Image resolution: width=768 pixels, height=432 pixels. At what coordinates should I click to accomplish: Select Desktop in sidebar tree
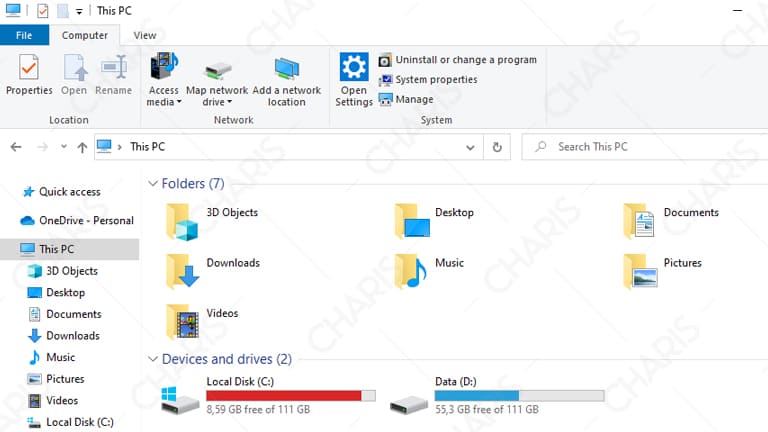point(56,292)
